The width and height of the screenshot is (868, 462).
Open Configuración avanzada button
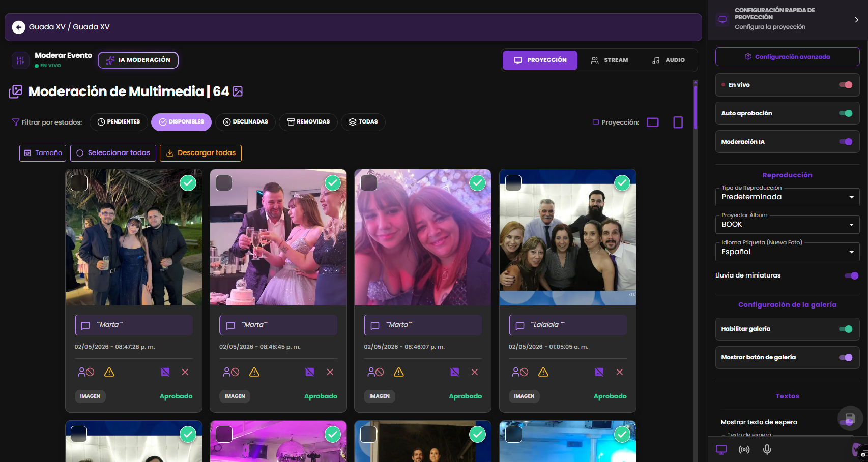pyautogui.click(x=788, y=57)
